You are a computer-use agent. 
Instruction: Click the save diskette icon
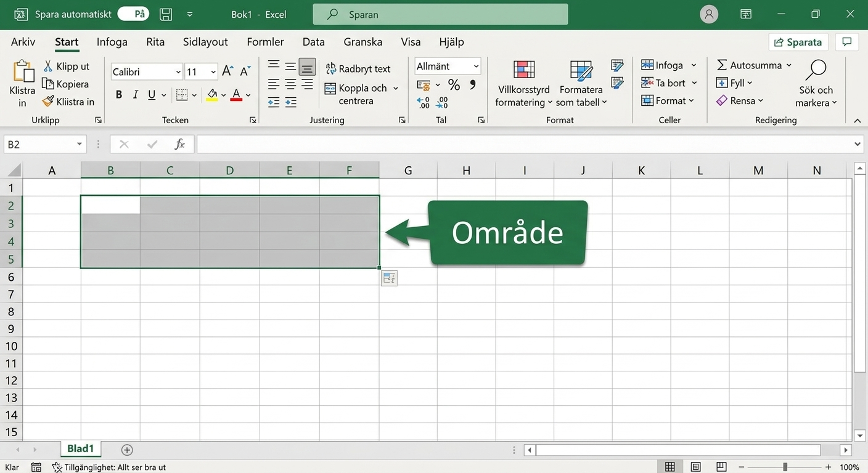(165, 14)
